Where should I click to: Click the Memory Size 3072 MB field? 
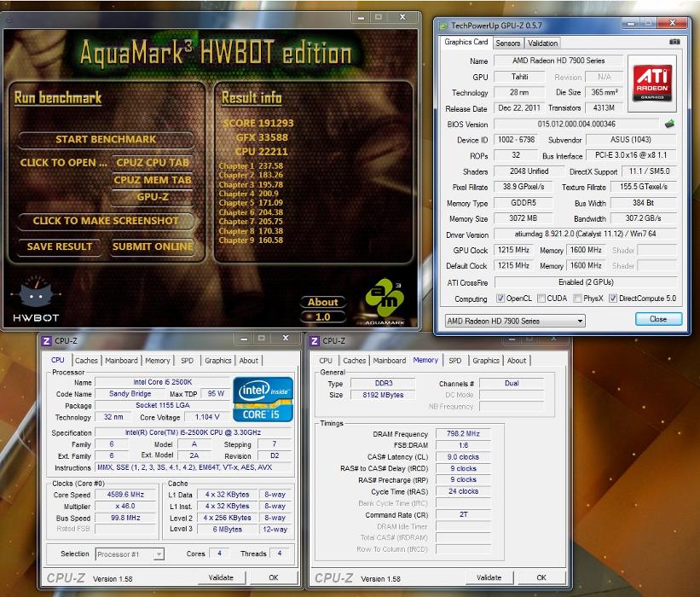pyautogui.click(x=524, y=218)
